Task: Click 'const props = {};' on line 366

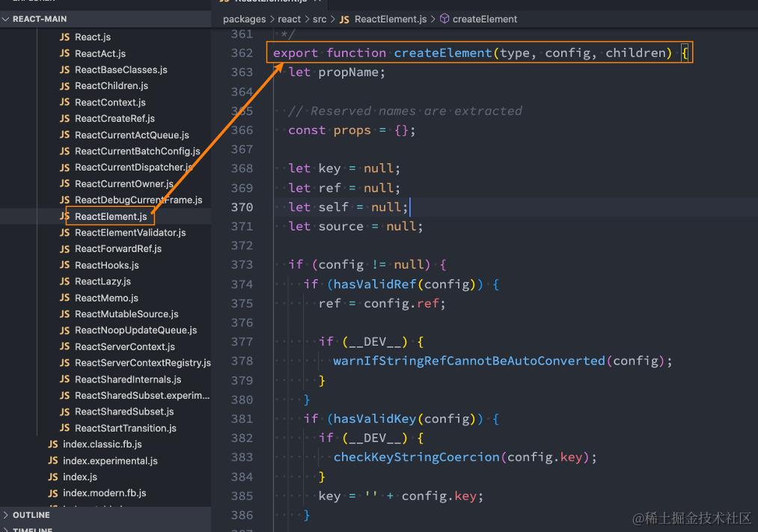Action: pos(352,130)
